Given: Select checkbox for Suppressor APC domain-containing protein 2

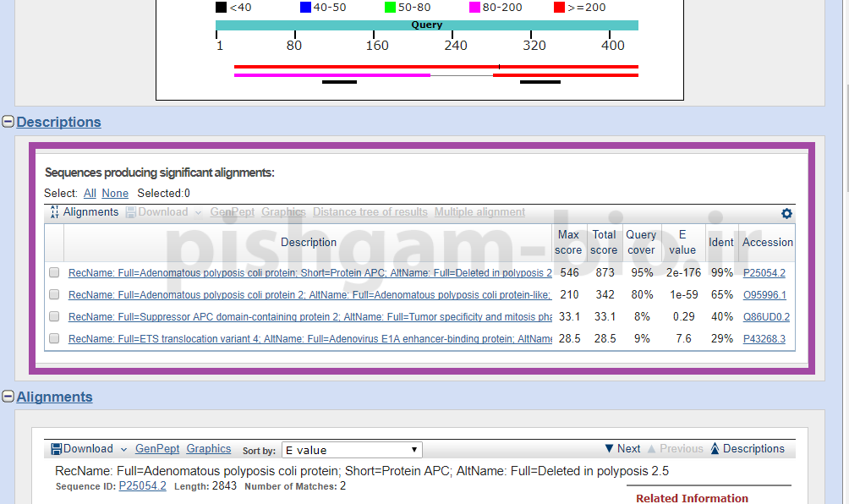Looking at the screenshot, I should pos(54,316).
